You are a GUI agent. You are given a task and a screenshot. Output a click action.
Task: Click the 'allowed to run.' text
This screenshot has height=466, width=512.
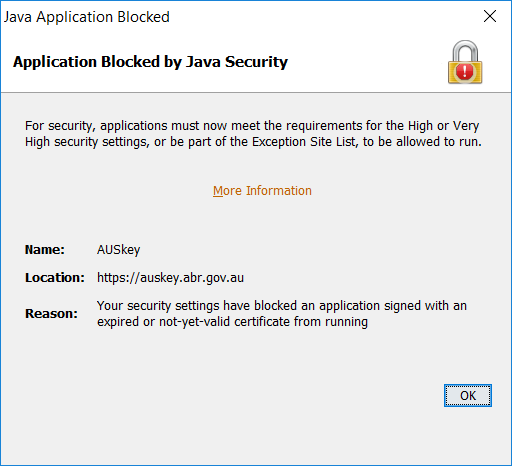(x=439, y=142)
